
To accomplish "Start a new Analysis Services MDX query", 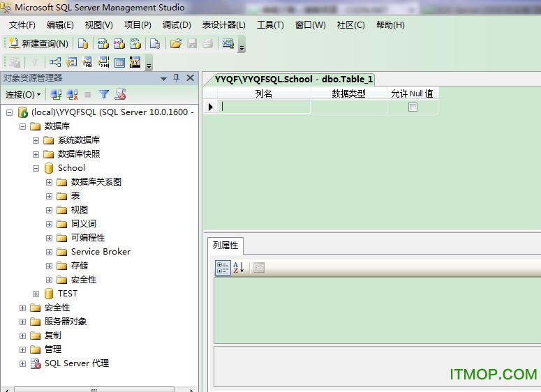I will coord(103,43).
